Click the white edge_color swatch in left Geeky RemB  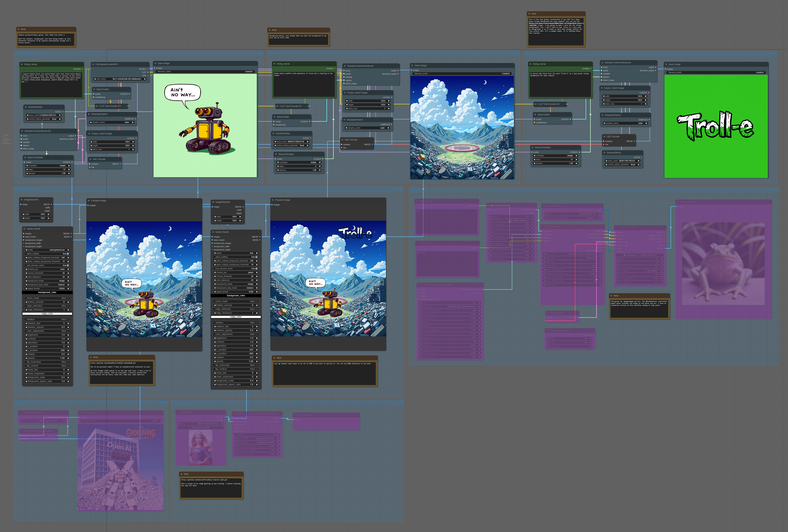pyautogui.click(x=47, y=314)
